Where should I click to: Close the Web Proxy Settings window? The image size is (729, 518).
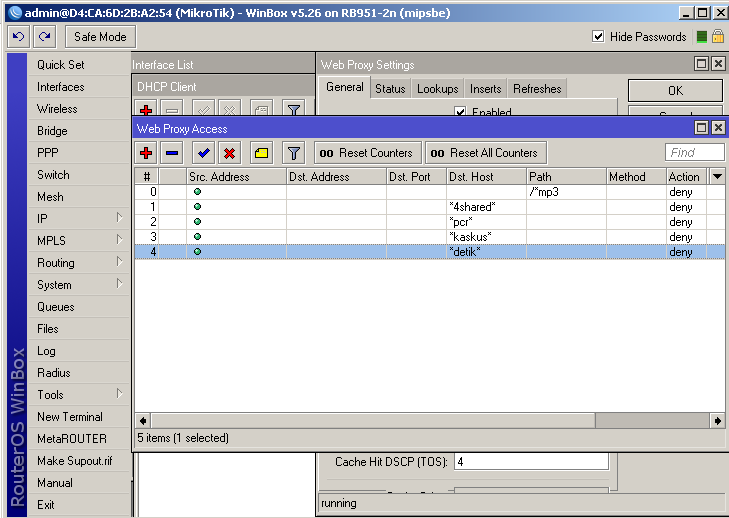pos(718,63)
